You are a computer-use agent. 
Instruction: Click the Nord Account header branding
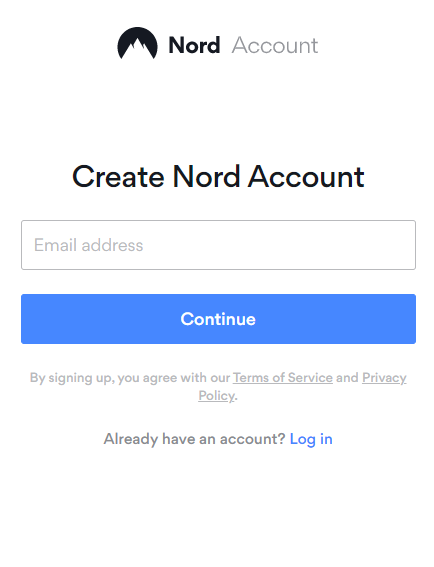pyautogui.click(x=218, y=43)
